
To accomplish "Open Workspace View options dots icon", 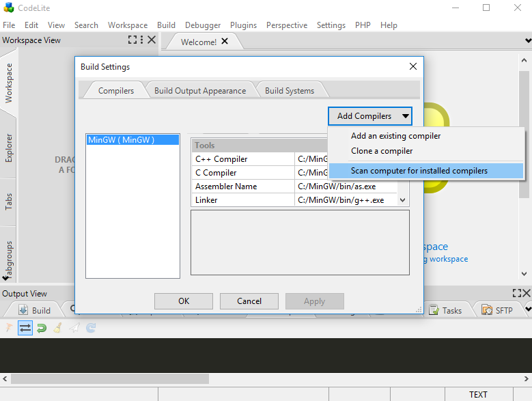I will [142, 40].
